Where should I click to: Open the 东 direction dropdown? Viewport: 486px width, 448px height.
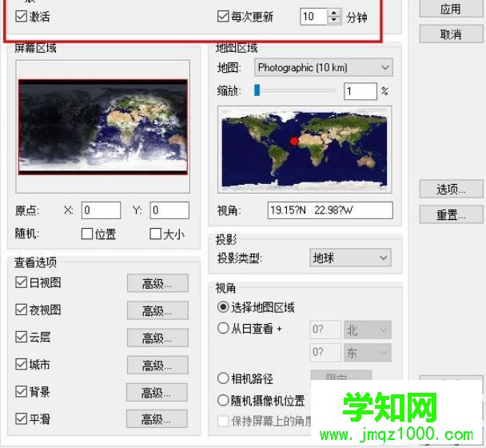[367, 353]
